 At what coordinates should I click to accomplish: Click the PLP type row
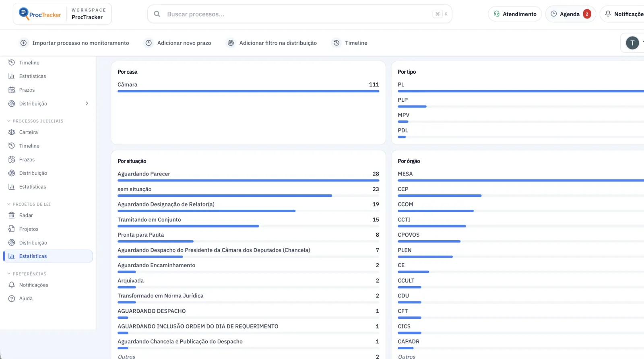(521, 102)
